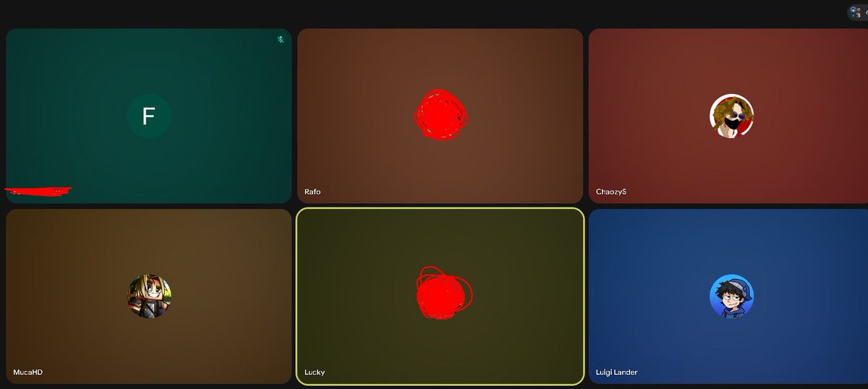The width and height of the screenshot is (868, 389).
Task: Click the letter F avatar circle
Action: tap(149, 116)
